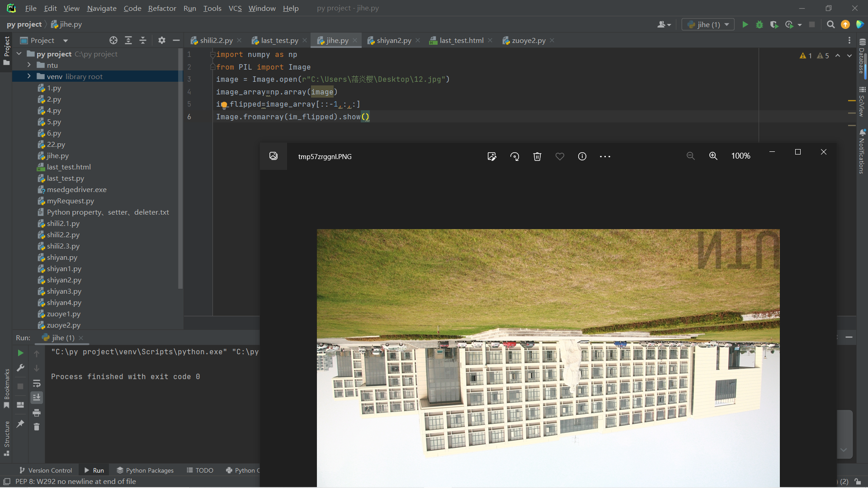The width and height of the screenshot is (868, 488).
Task: Open the Refactor menu
Action: [162, 8]
